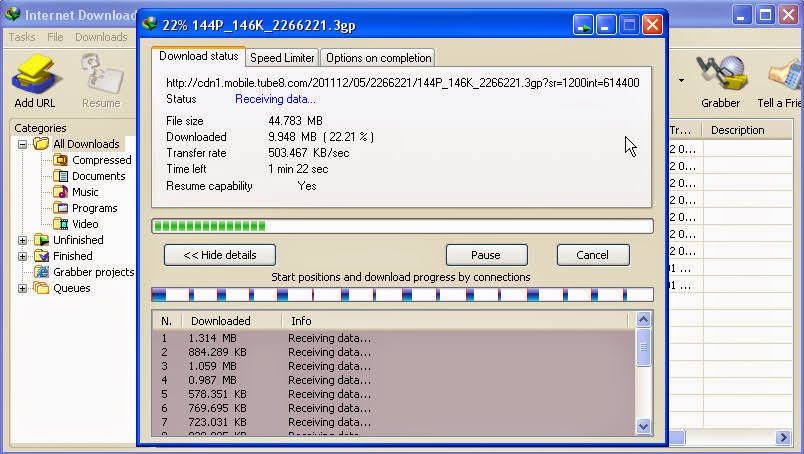Expand the Finished tree node
Image resolution: width=804 pixels, height=454 pixels.
[23, 256]
